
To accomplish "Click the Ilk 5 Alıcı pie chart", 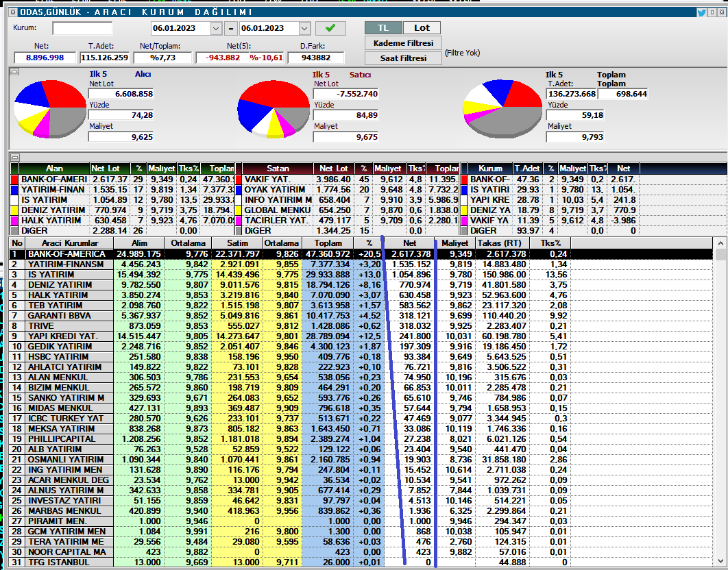I will coord(49,109).
